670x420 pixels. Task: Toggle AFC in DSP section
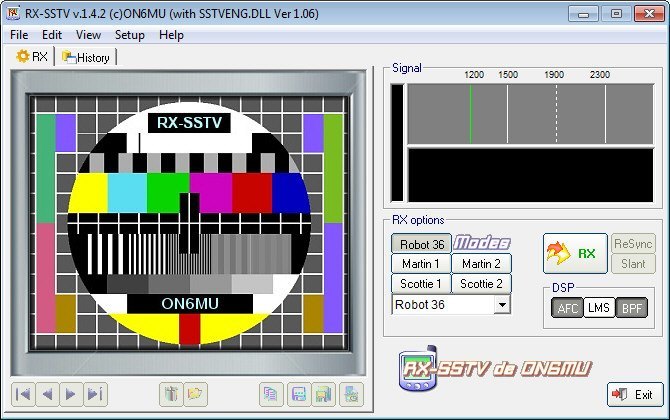click(x=567, y=308)
